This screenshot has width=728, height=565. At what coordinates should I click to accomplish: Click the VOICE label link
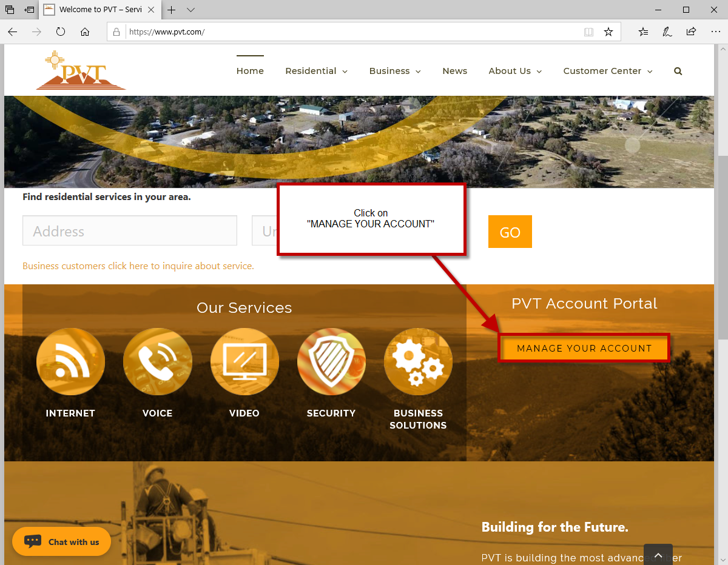point(157,413)
